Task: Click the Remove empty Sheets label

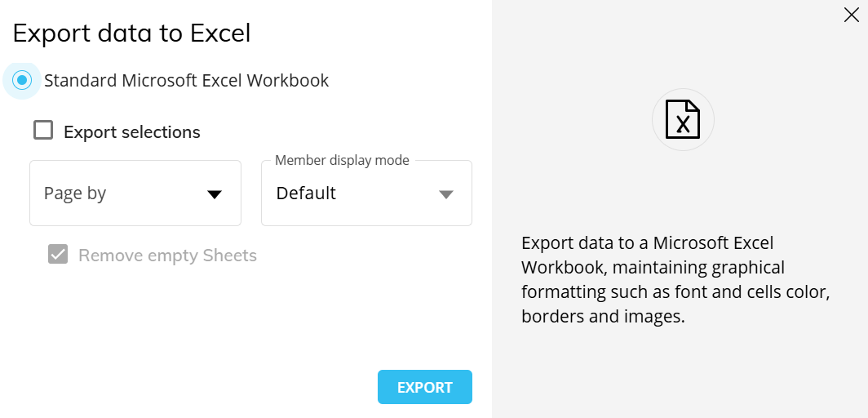Action: 168,256
